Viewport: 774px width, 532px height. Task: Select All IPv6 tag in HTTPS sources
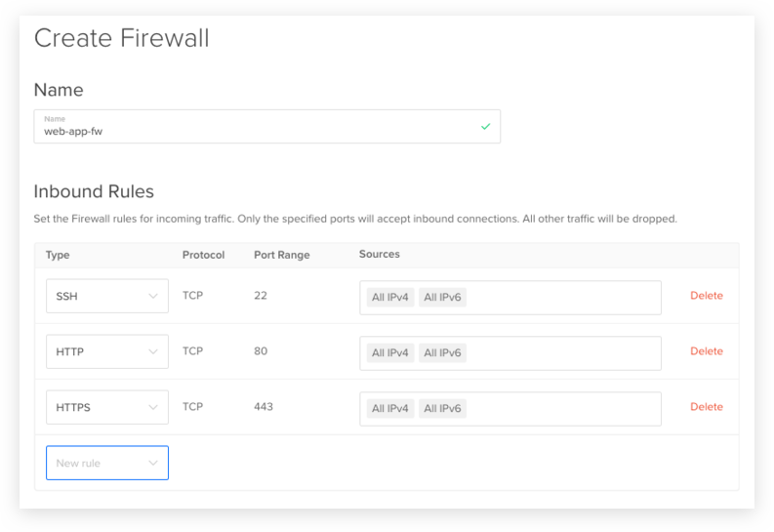[442, 409]
